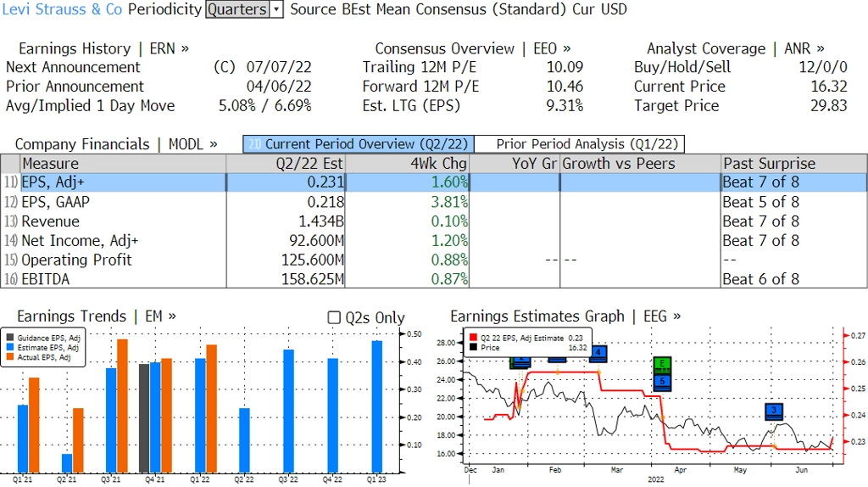Image resolution: width=868 pixels, height=487 pixels.
Task: Click Est. LTG (EPS) value 9.31%
Action: pyautogui.click(x=565, y=106)
